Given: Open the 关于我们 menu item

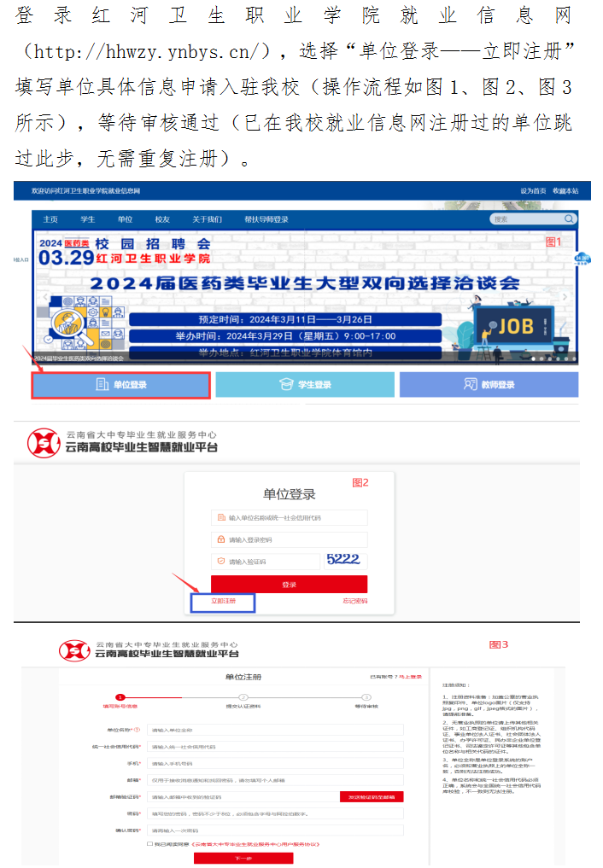Looking at the screenshot, I should click(x=207, y=219).
